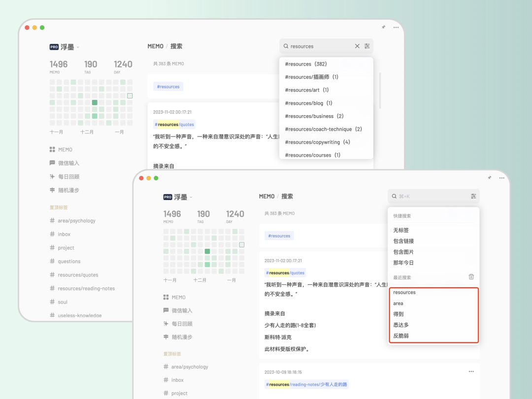Open 每日回顾 in front window sidebar
Image resolution: width=532 pixels, height=399 pixels.
[178, 324]
